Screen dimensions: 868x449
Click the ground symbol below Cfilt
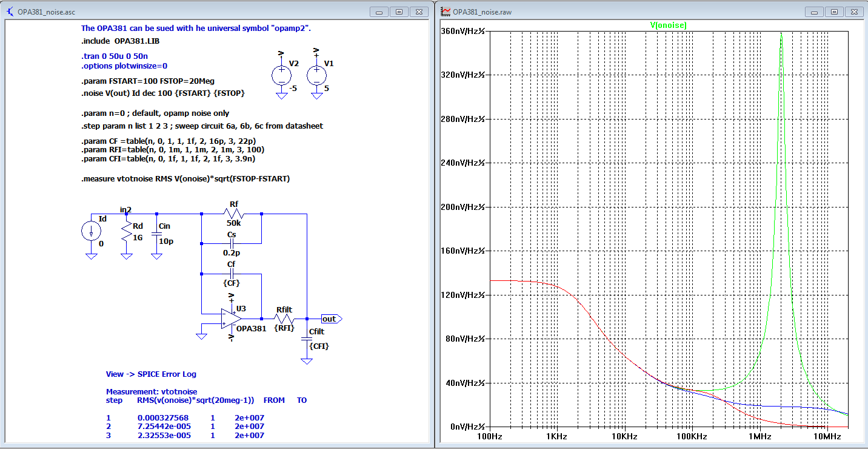click(x=307, y=361)
